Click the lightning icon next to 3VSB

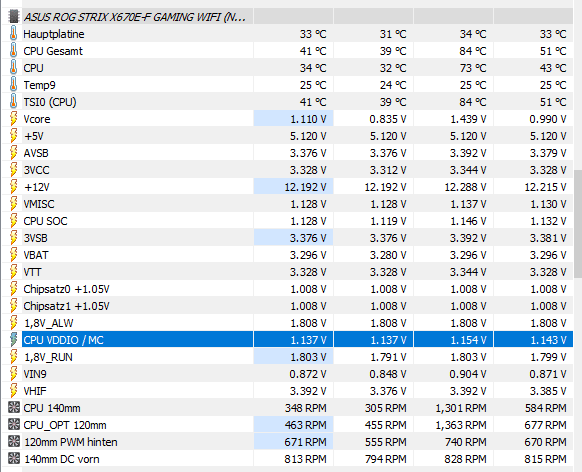point(14,238)
